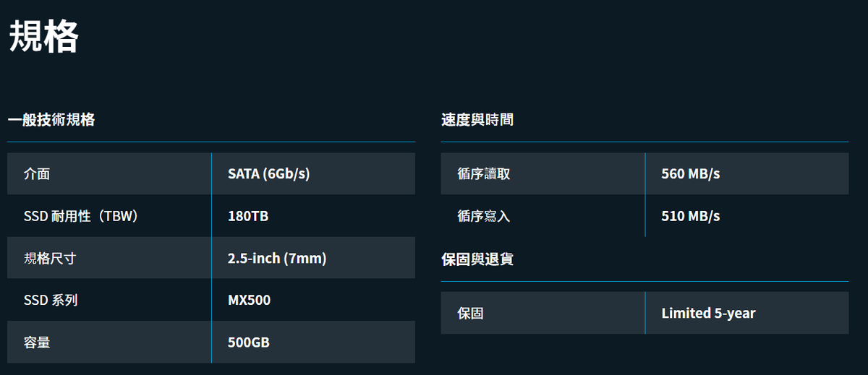Click the 循序讀取 row label
This screenshot has width=868, height=375.
tap(483, 174)
